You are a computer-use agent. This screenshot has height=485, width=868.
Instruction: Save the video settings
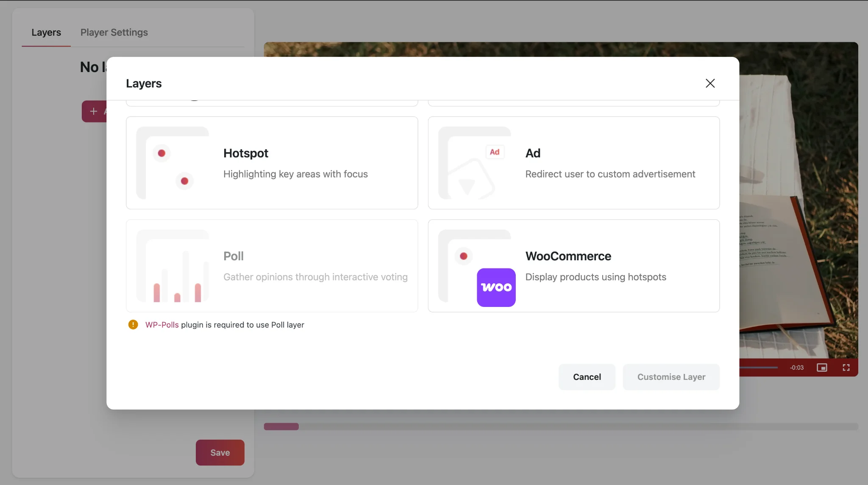coord(220,452)
